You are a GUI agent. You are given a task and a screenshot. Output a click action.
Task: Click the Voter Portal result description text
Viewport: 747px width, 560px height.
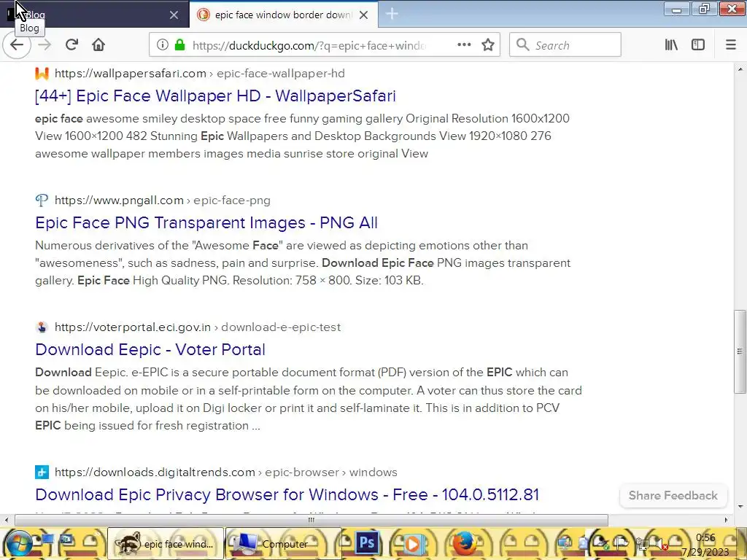click(309, 399)
